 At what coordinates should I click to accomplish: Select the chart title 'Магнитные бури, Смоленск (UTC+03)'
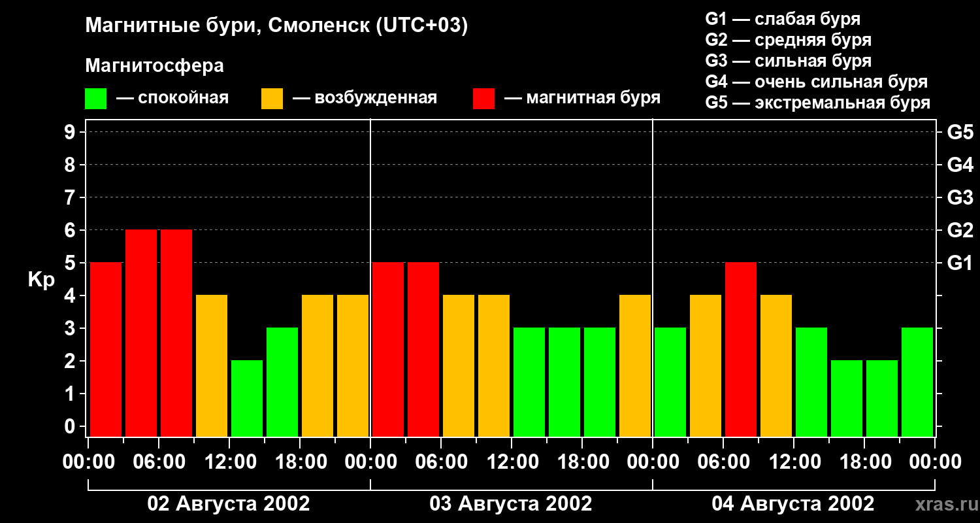pyautogui.click(x=277, y=26)
